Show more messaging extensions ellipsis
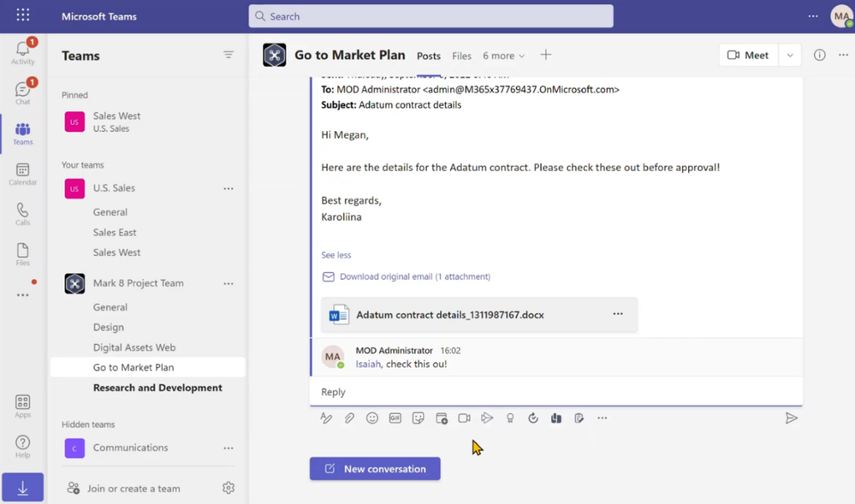 pos(602,418)
